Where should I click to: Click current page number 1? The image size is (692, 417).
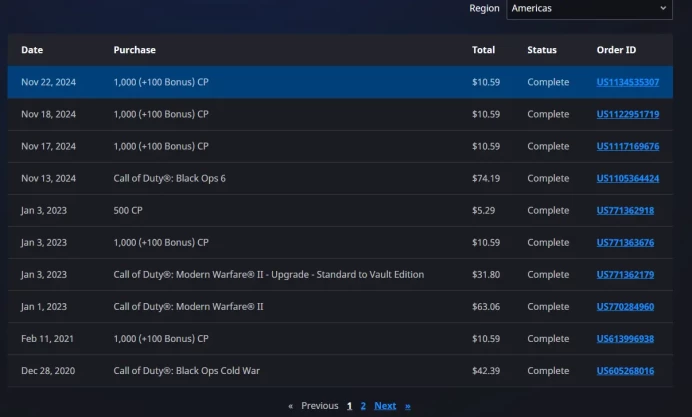pyautogui.click(x=349, y=406)
